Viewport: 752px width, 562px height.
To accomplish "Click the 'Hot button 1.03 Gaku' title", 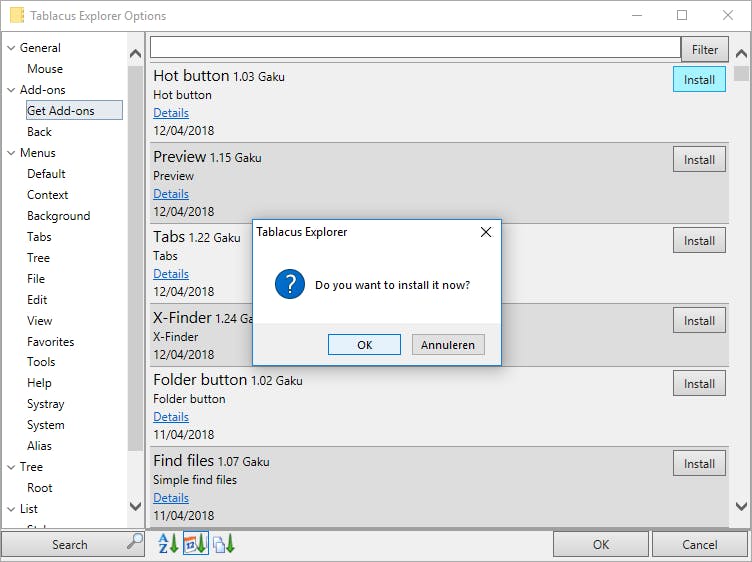I will [x=219, y=76].
